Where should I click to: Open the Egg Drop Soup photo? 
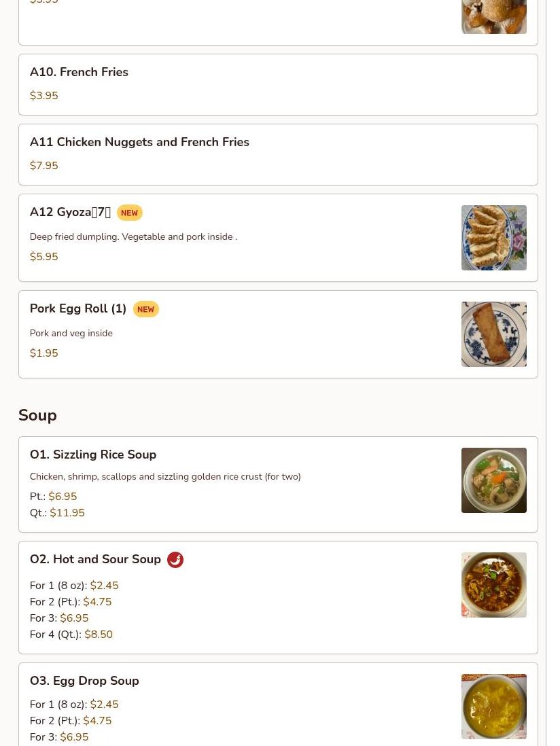coord(494,707)
